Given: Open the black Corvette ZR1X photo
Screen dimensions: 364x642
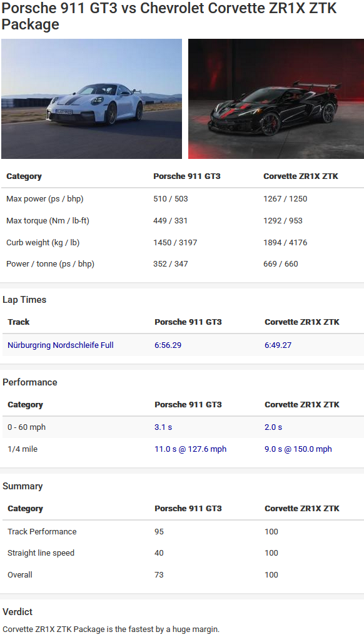Looking at the screenshot, I should tap(276, 99).
